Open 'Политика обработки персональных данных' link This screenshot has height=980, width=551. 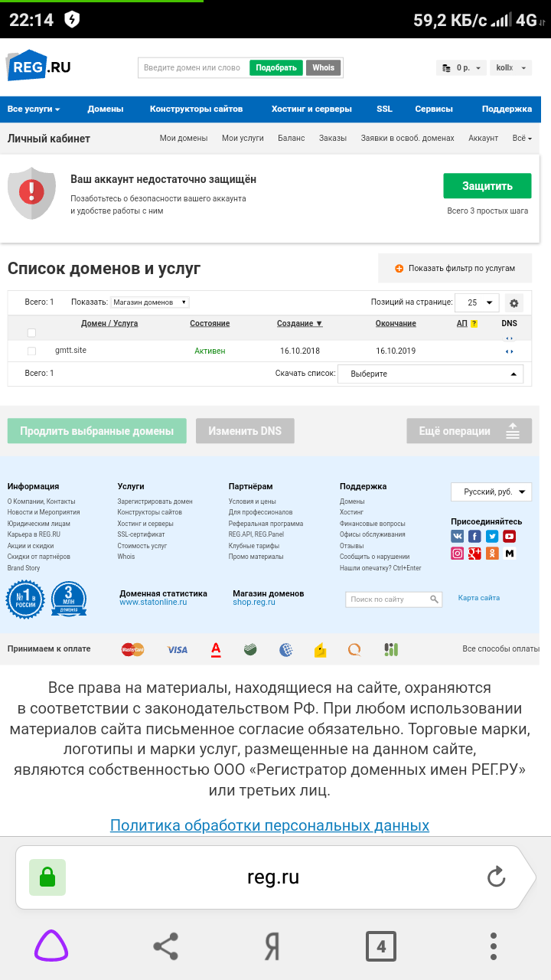click(x=269, y=825)
